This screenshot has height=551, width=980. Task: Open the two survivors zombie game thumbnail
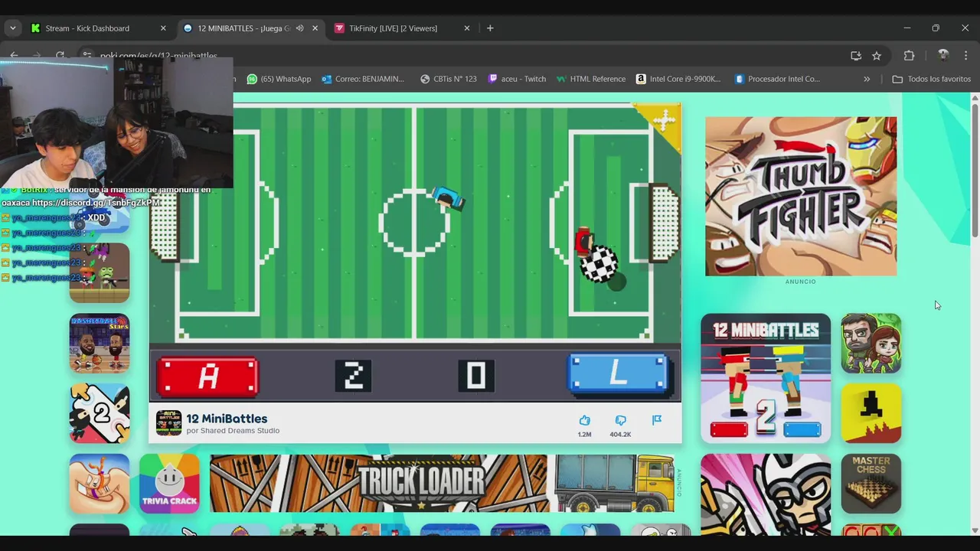871,343
